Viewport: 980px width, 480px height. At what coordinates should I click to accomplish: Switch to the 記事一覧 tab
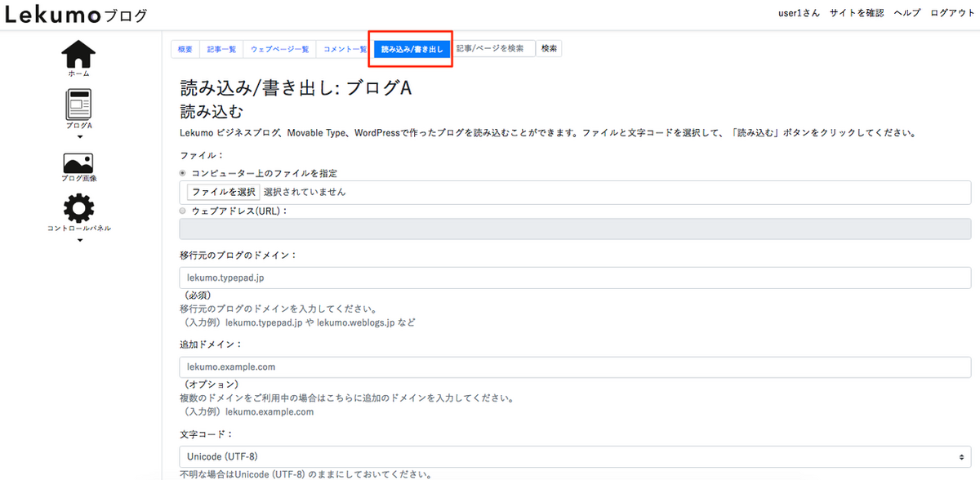(x=221, y=50)
